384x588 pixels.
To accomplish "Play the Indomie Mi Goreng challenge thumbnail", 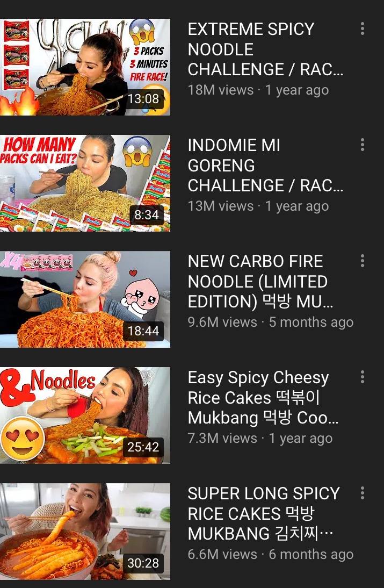I will 85,183.
